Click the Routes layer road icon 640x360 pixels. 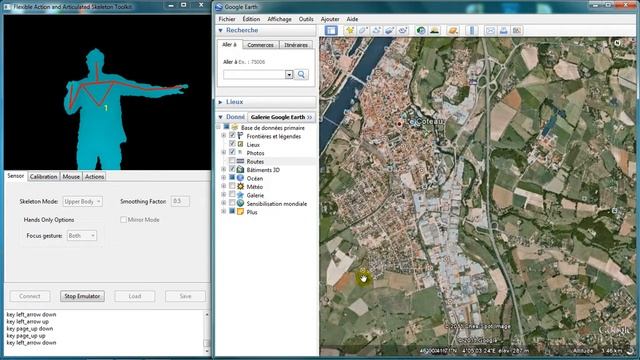point(240,161)
